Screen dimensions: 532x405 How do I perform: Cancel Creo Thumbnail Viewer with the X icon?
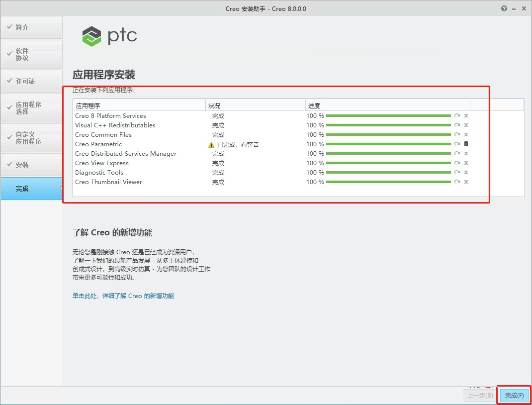[x=466, y=182]
